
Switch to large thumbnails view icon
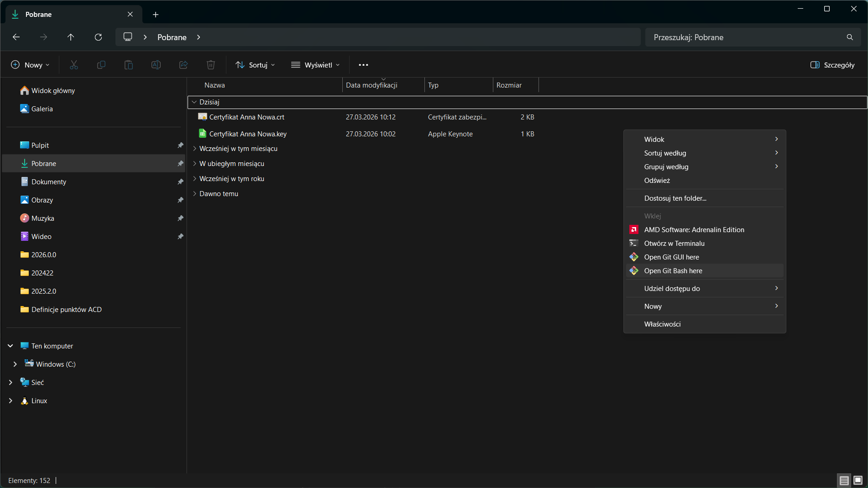click(x=858, y=480)
